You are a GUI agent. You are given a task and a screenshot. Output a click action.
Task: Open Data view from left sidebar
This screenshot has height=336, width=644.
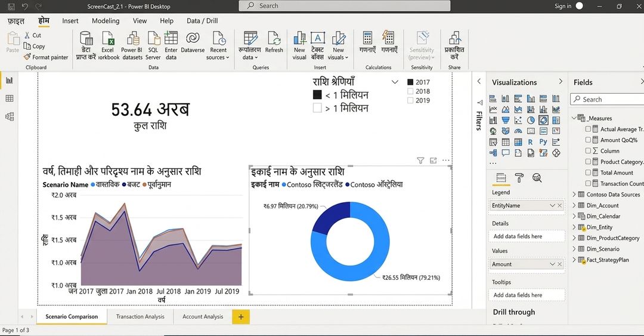coord(9,98)
